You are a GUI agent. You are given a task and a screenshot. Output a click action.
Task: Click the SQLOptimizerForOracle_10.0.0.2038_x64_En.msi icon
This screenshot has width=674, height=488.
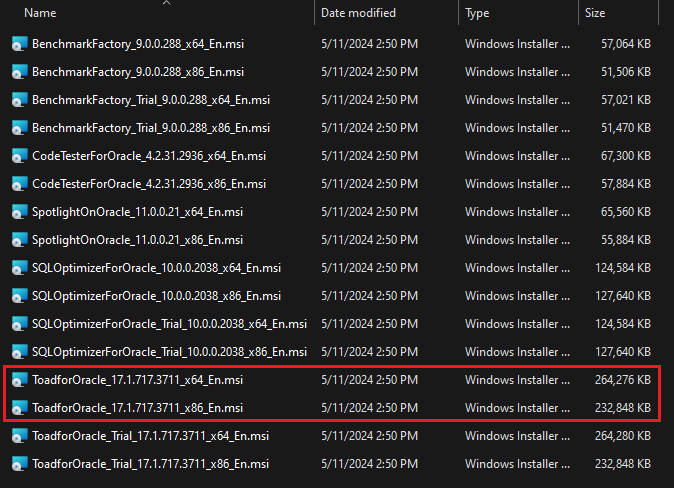pyautogui.click(x=19, y=268)
